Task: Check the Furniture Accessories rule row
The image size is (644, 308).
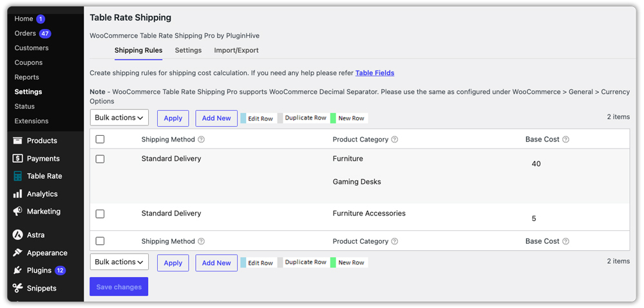Action: click(100, 213)
